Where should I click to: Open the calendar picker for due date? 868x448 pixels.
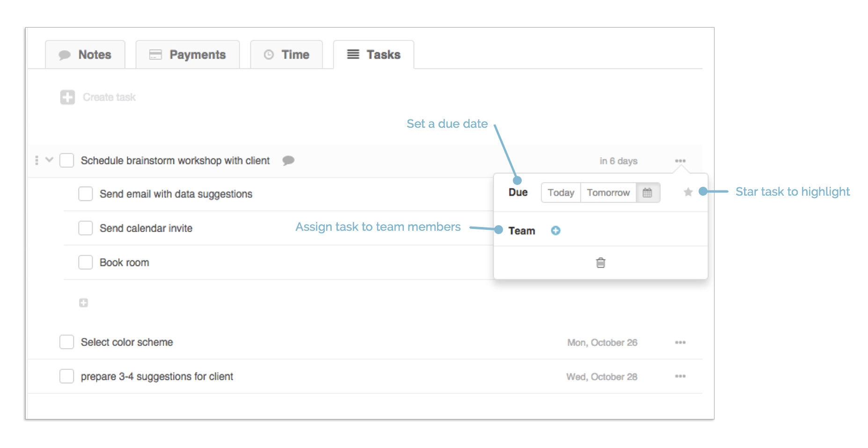click(x=648, y=192)
